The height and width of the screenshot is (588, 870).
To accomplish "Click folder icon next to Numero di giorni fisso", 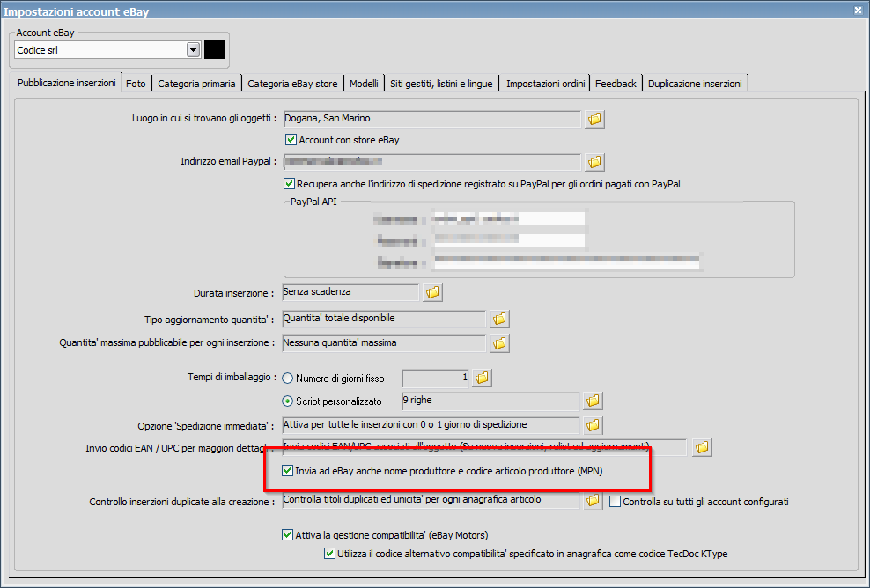I will [x=482, y=378].
